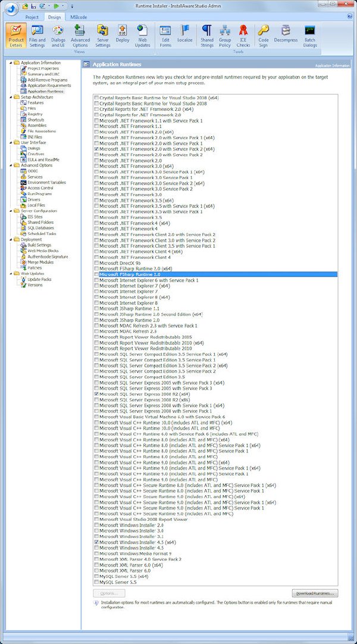Image resolution: width=357 pixels, height=644 pixels.
Task: Check Microsoft .NET Framework 4 (x64)
Action: (x=96, y=223)
